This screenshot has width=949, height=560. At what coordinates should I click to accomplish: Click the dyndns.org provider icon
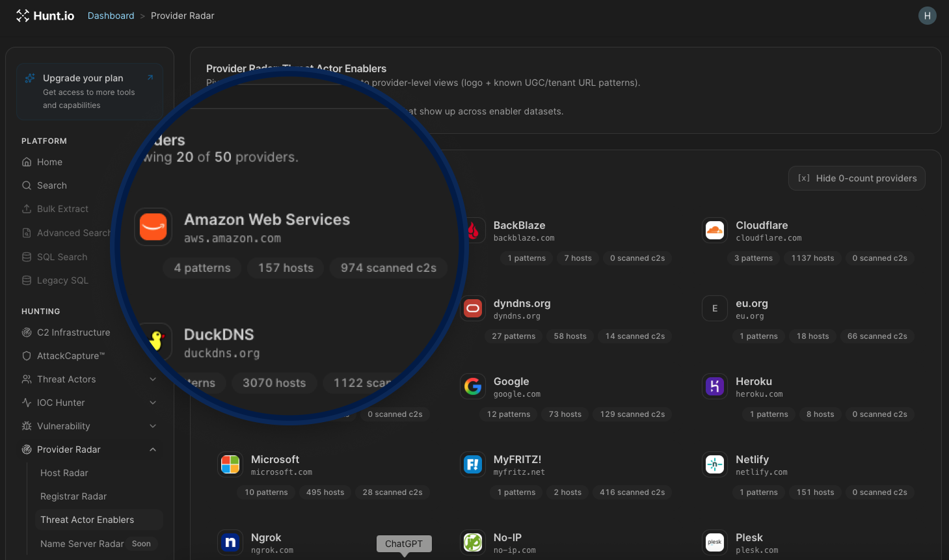(x=473, y=308)
